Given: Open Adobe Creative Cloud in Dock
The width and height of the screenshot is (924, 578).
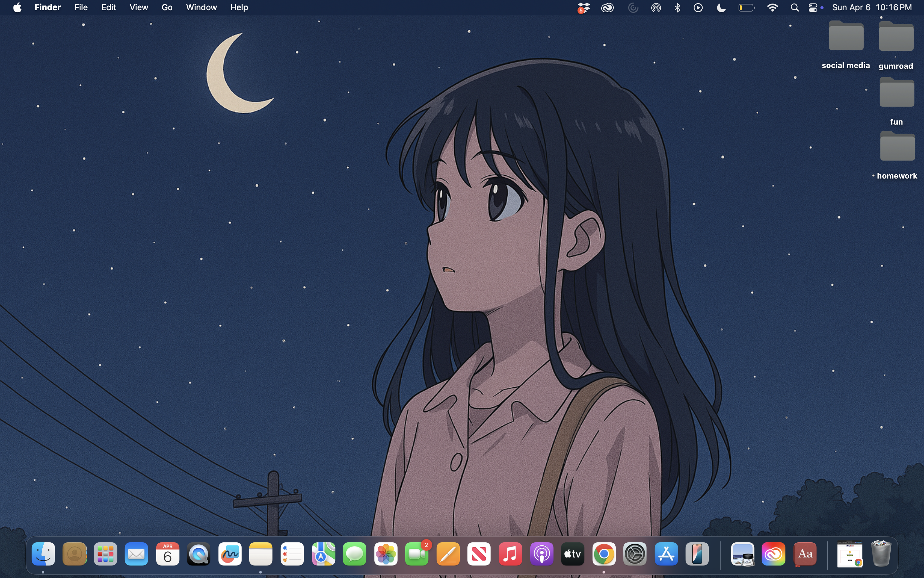Looking at the screenshot, I should click(x=774, y=554).
